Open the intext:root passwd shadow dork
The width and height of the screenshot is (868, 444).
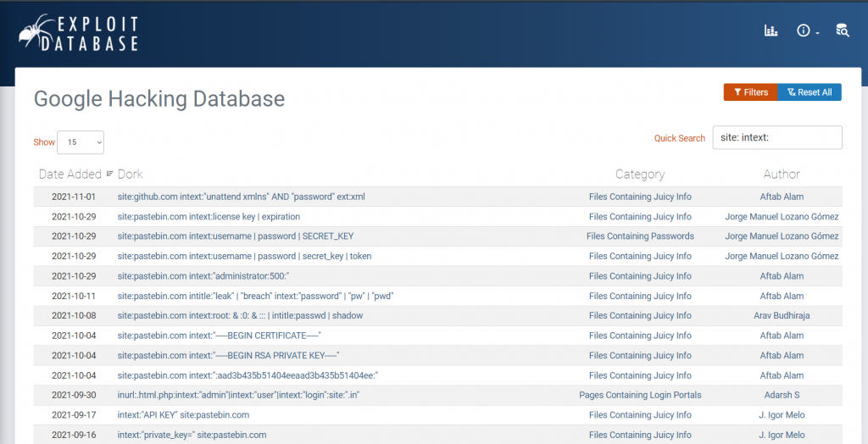point(240,315)
